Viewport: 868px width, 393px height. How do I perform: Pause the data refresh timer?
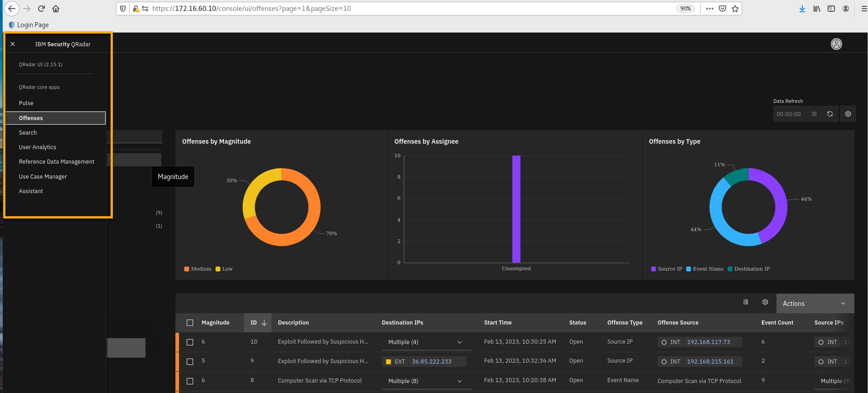pyautogui.click(x=814, y=114)
